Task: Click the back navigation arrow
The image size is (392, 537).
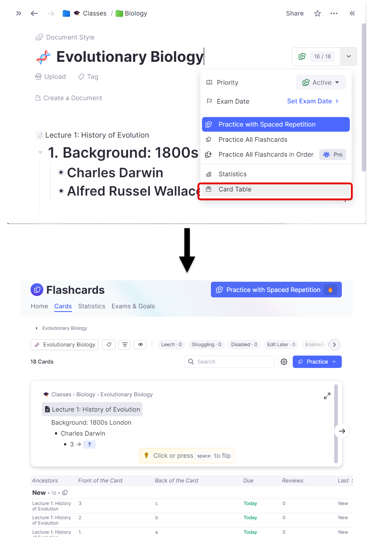Action: coord(34,13)
